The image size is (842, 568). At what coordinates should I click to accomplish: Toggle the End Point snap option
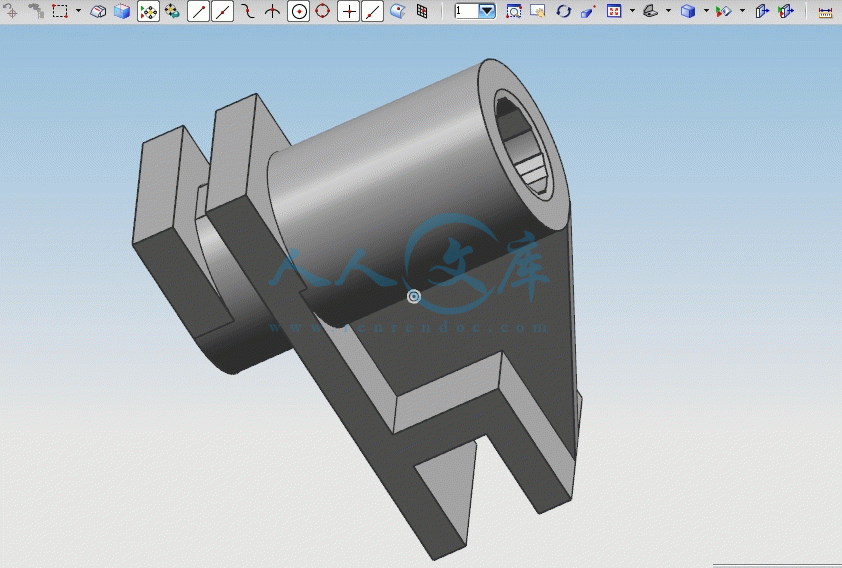[198, 11]
